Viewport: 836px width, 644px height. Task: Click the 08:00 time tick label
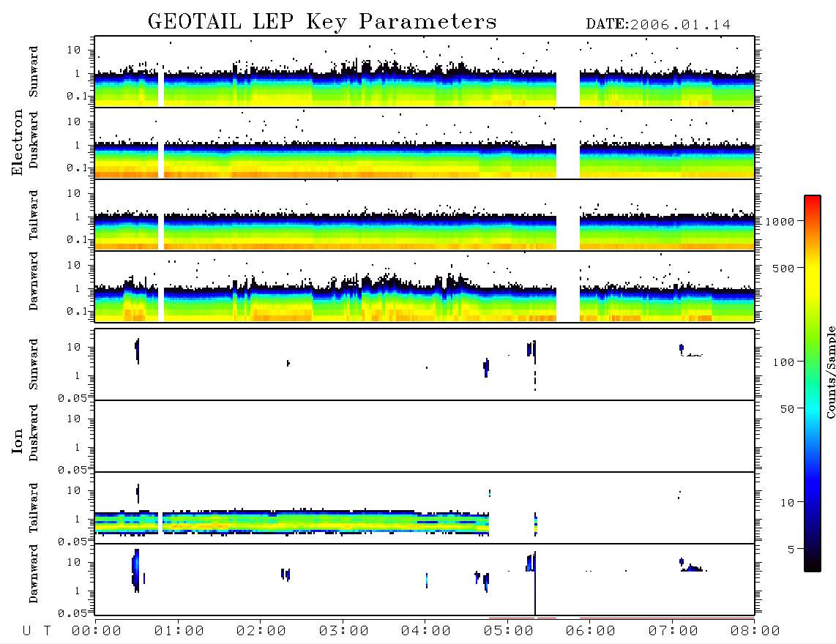point(755,632)
